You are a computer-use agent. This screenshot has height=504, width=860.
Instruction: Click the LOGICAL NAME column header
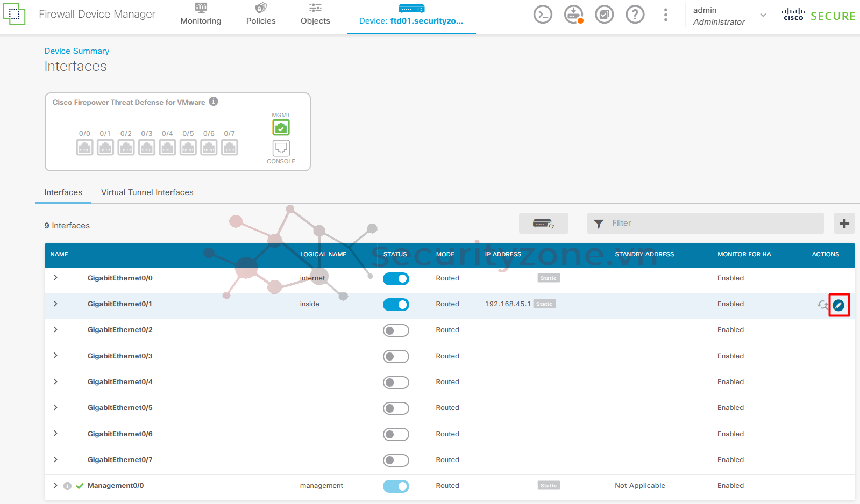(x=323, y=254)
